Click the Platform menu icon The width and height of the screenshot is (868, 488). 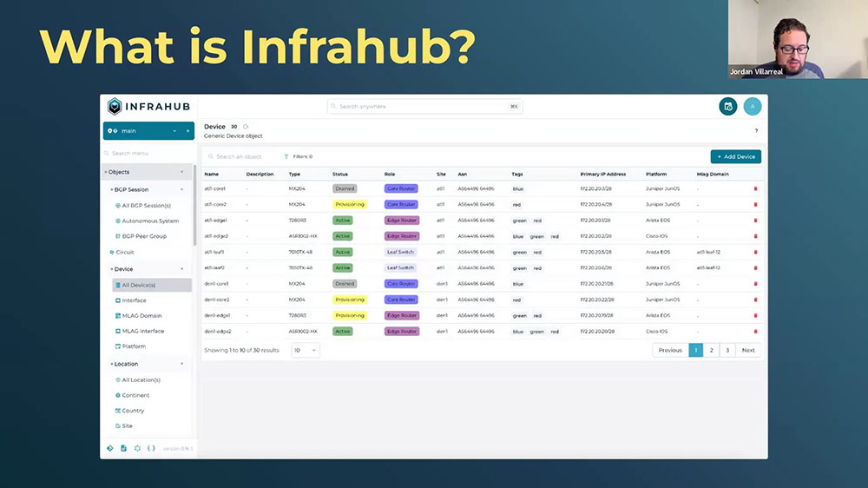pyautogui.click(x=118, y=346)
